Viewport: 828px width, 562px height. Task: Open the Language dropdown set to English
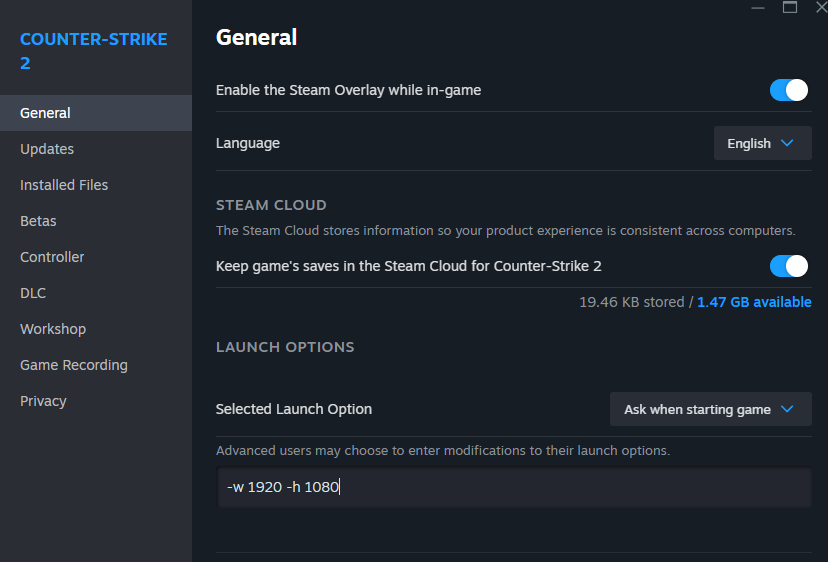762,143
